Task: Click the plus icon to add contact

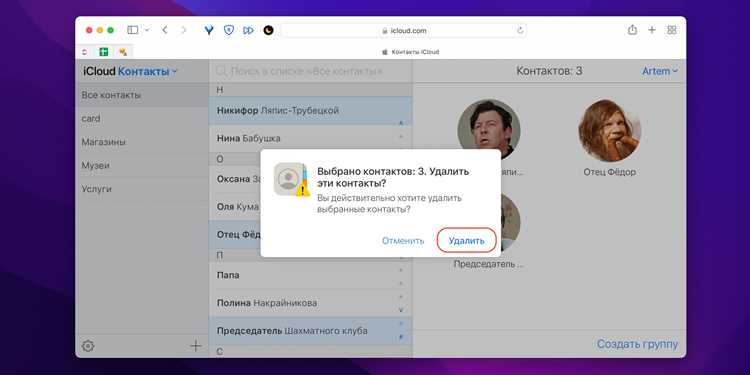Action: (x=196, y=345)
